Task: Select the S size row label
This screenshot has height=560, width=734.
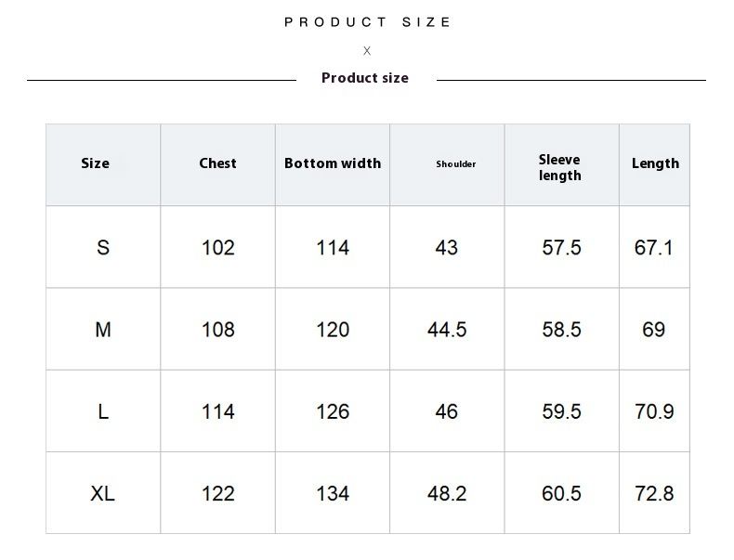Action: [x=103, y=247]
